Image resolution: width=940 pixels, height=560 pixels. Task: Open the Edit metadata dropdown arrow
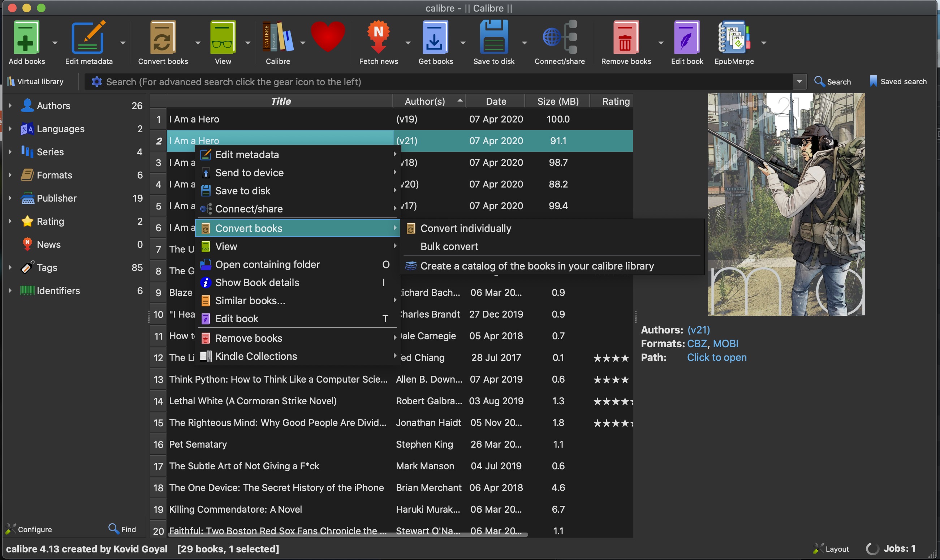(122, 43)
